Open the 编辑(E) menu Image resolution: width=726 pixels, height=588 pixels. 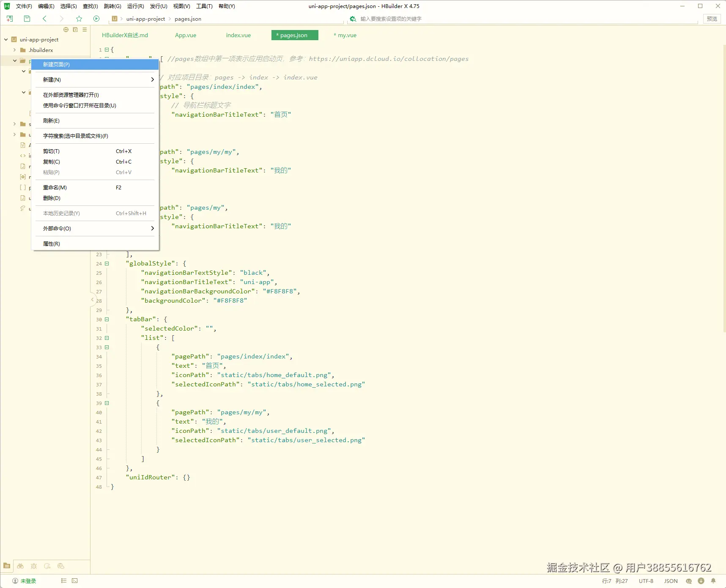(46, 6)
